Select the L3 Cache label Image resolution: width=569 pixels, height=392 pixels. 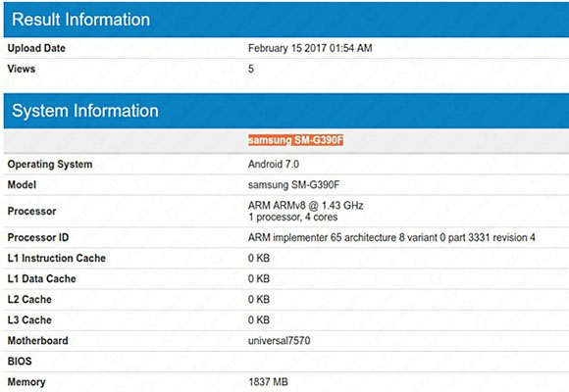pos(29,320)
